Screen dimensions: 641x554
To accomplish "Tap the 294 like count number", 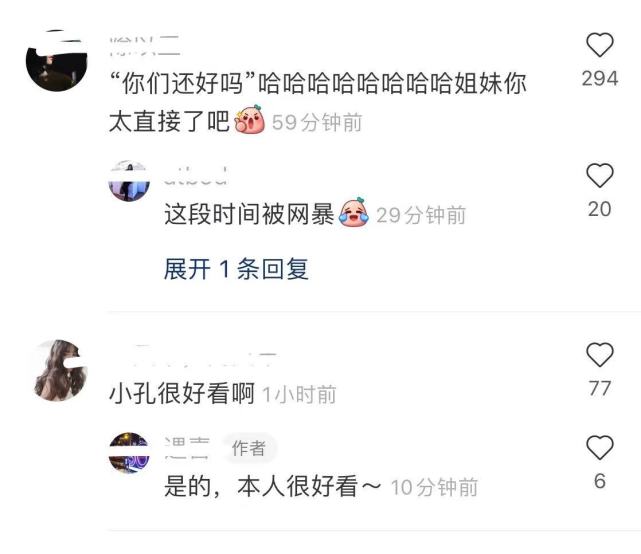I will [x=600, y=79].
